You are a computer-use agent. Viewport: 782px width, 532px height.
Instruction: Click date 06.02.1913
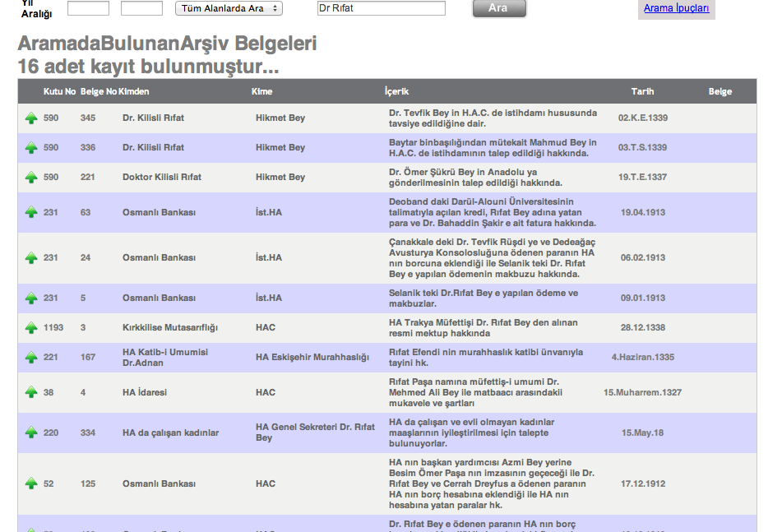pos(643,257)
